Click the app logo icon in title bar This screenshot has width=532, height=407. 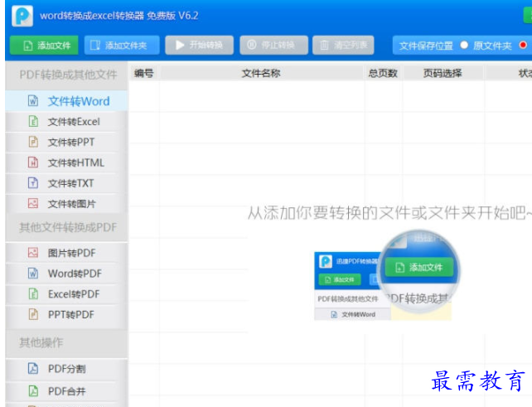[22, 16]
